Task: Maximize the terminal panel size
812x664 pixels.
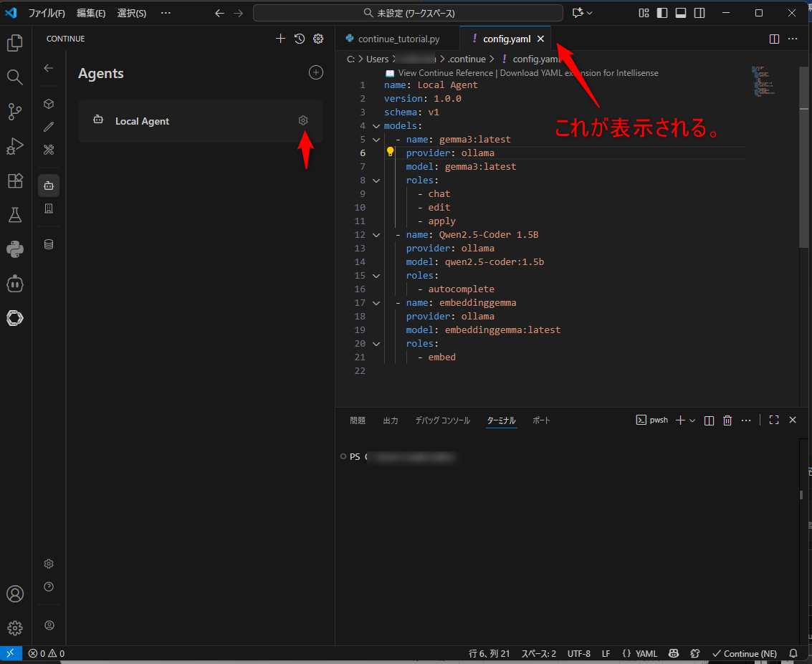Action: tap(774, 420)
